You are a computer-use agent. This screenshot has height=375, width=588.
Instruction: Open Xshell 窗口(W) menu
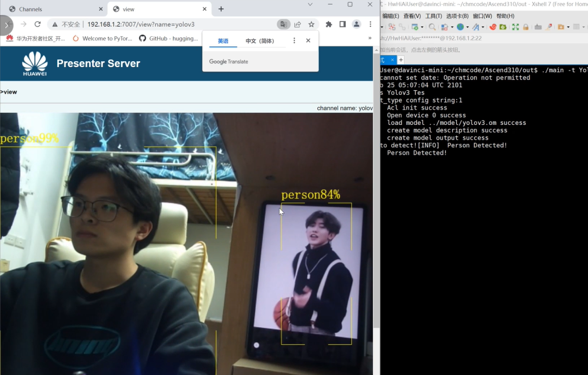482,16
